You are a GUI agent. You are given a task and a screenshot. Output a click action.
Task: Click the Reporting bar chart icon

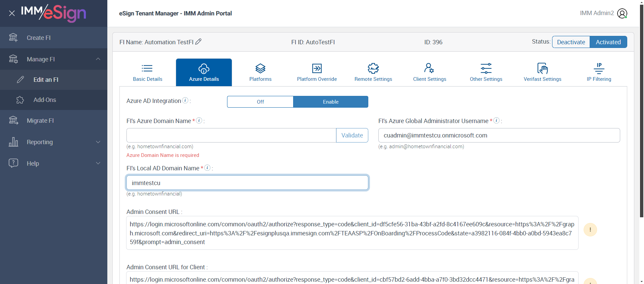(x=13, y=142)
